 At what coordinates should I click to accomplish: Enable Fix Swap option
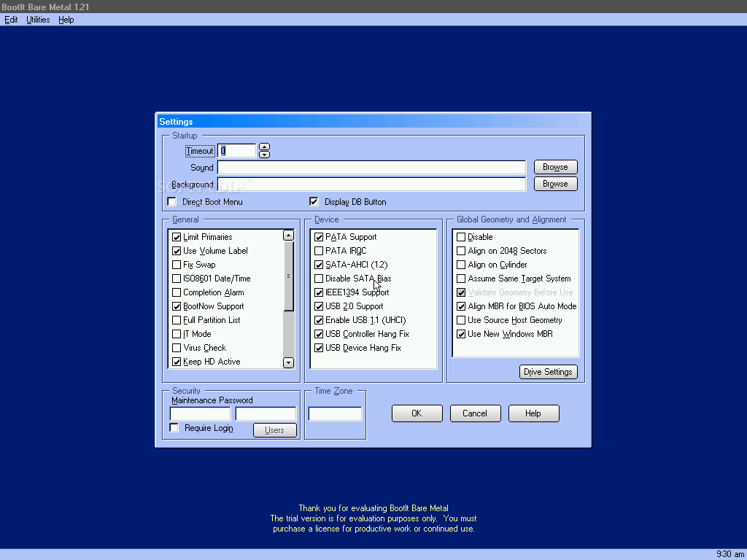[x=177, y=265]
